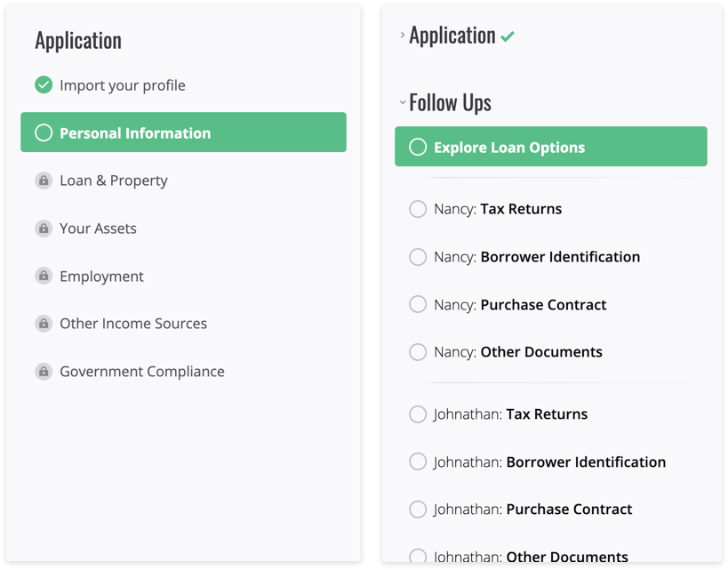Click the lock icon next to Loan & Property
728x570 pixels.
(x=44, y=181)
